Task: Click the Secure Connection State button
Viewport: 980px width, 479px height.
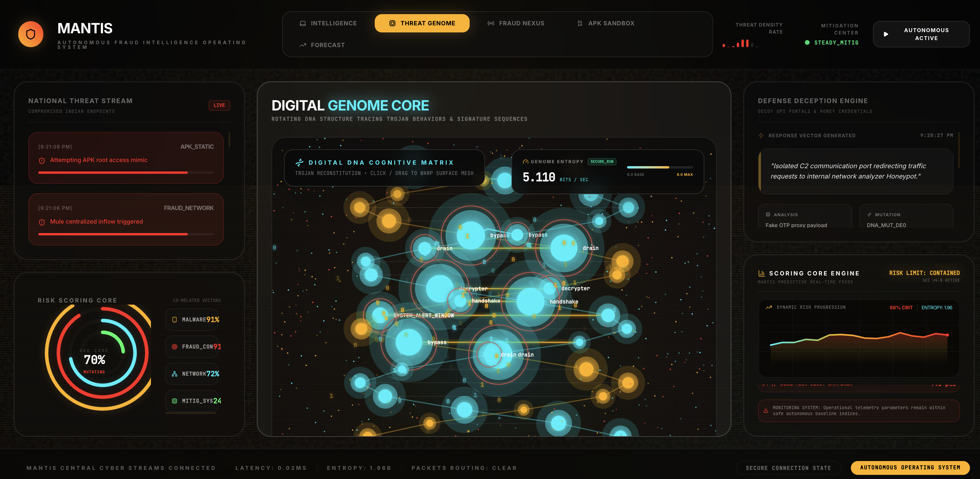Action: pos(788,468)
